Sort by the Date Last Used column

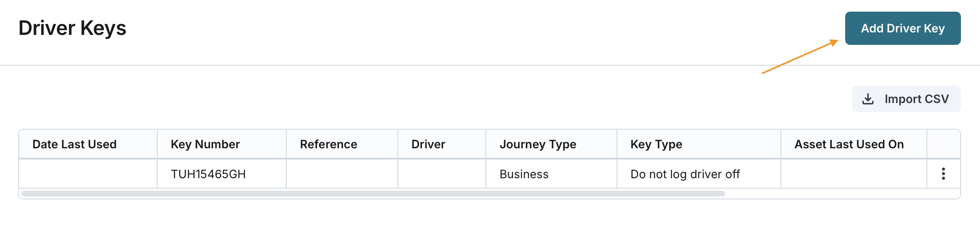[75, 144]
